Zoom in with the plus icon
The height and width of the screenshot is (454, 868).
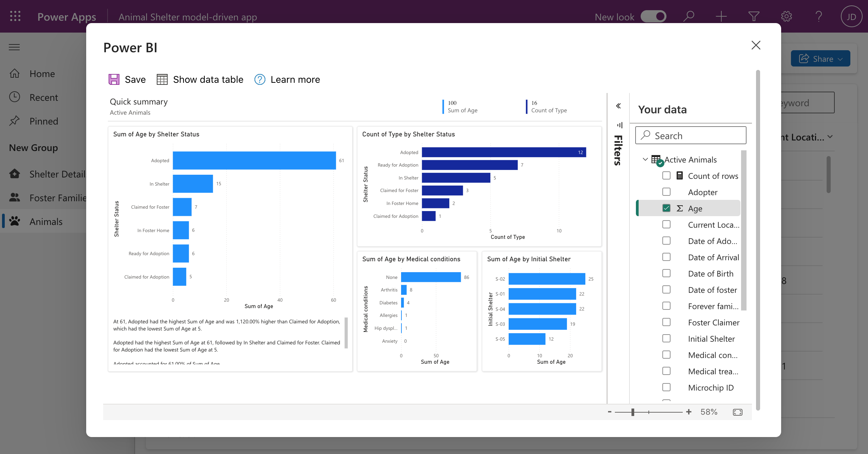(688, 412)
